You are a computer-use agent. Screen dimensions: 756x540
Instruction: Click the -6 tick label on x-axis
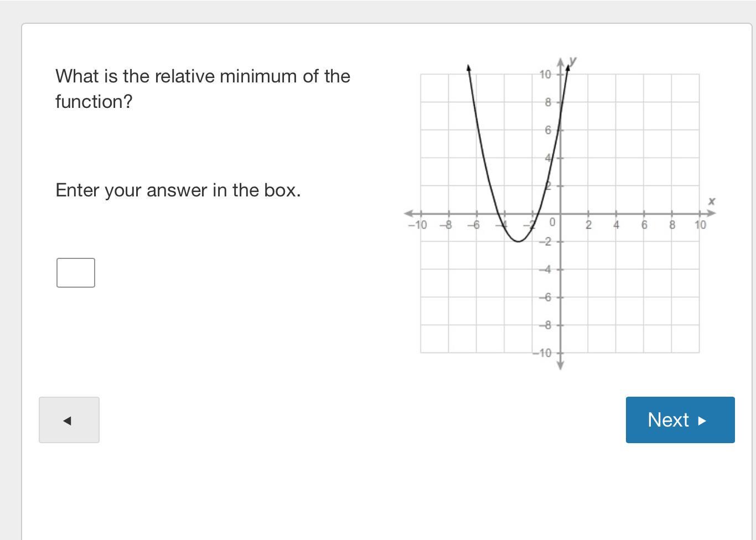[x=473, y=225]
